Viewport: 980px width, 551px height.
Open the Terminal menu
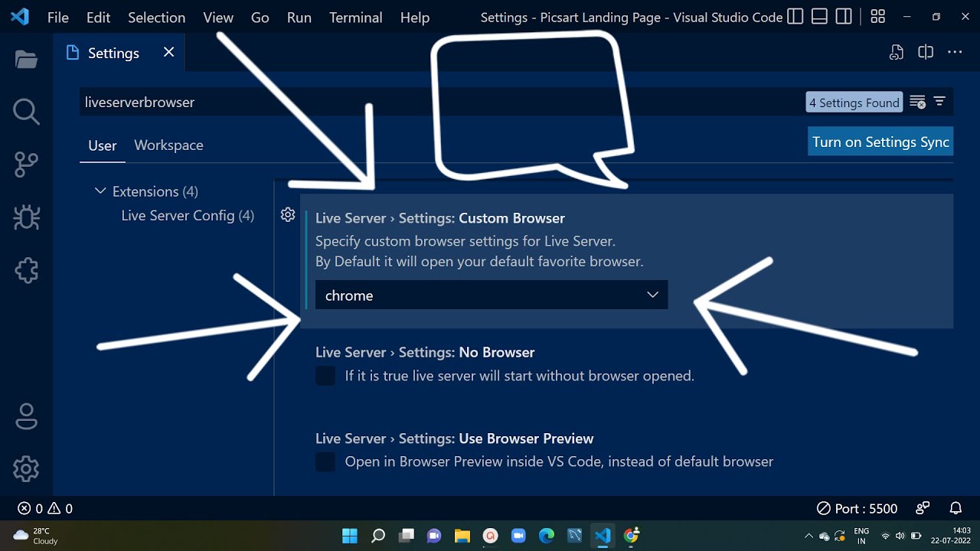pos(355,17)
